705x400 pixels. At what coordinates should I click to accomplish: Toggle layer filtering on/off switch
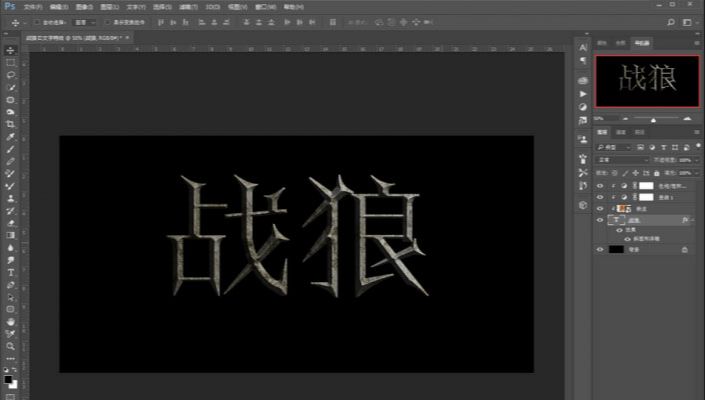pyautogui.click(x=698, y=146)
